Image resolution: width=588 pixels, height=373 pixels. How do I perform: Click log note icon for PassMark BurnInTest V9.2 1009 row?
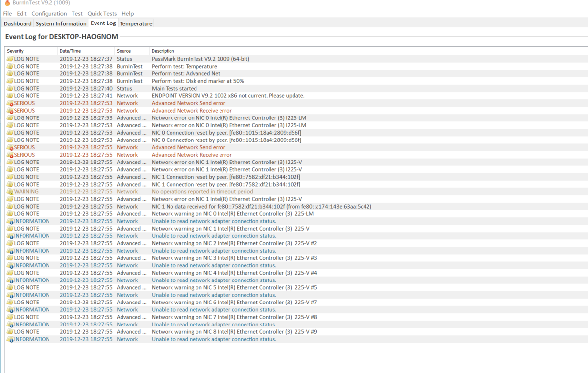(x=10, y=59)
